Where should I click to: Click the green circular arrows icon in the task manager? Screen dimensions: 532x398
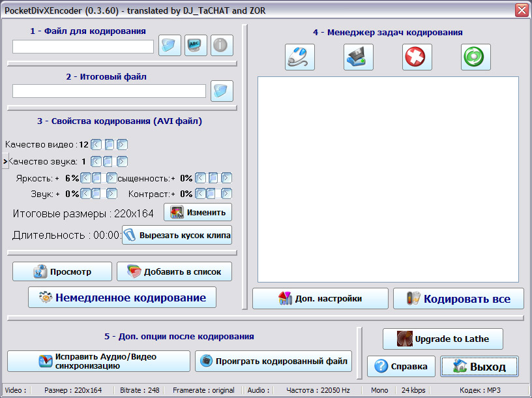click(476, 57)
